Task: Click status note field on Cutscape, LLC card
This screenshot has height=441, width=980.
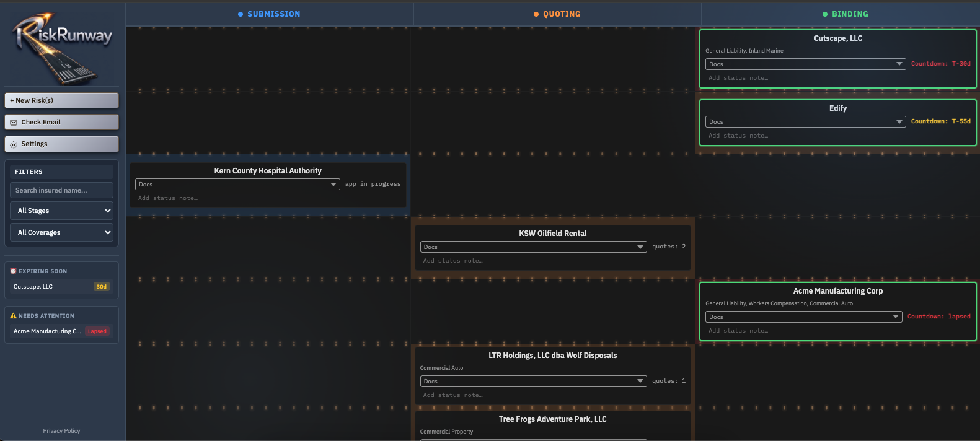Action: click(838, 78)
